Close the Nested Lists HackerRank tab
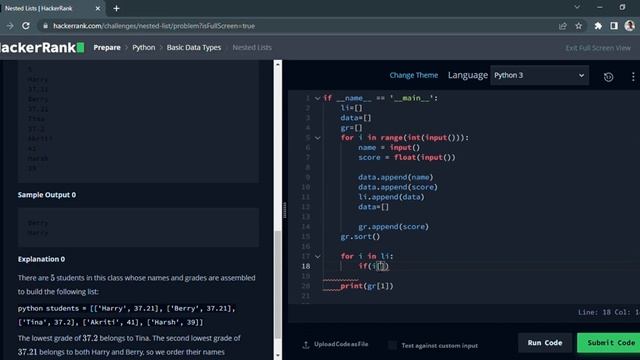640x360 pixels. coord(98,8)
